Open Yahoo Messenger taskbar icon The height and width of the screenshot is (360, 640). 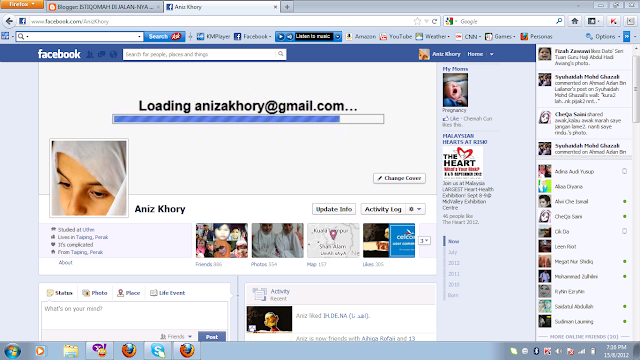pyautogui.click(x=99, y=351)
